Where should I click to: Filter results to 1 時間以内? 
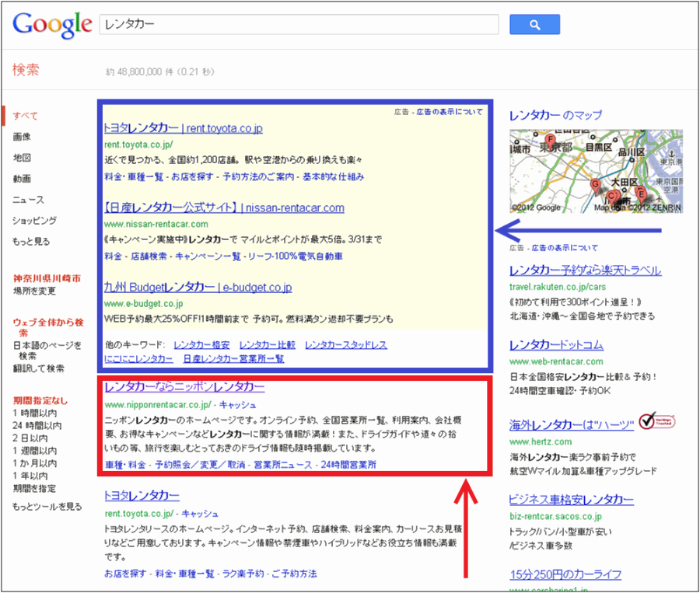35,413
